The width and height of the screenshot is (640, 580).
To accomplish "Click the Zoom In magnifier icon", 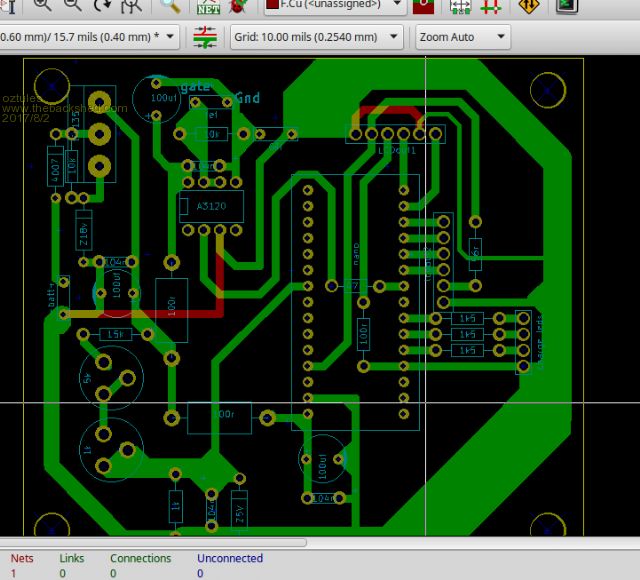I will (x=43, y=5).
